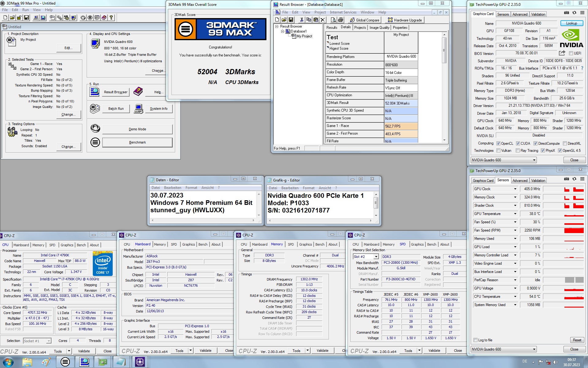The width and height of the screenshot is (588, 368).
Task: Click CPU-Z purple chip taskbar icon
Action: click(x=140, y=362)
